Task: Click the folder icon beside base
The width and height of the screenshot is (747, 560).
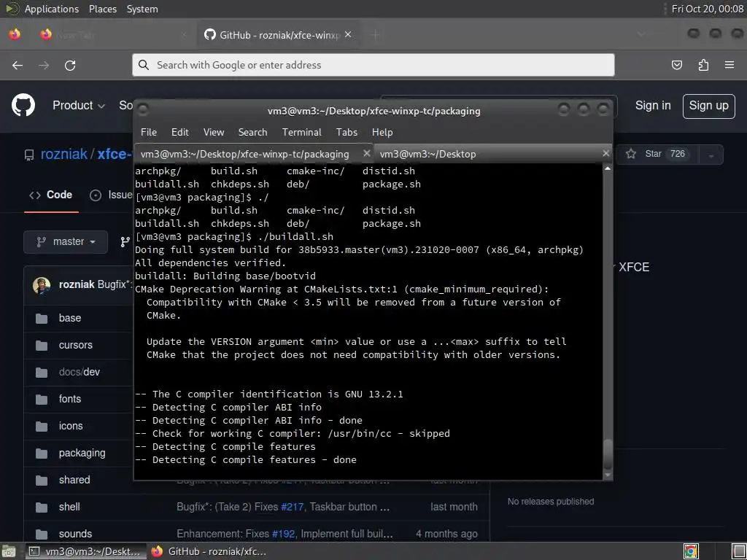Action: (42, 318)
